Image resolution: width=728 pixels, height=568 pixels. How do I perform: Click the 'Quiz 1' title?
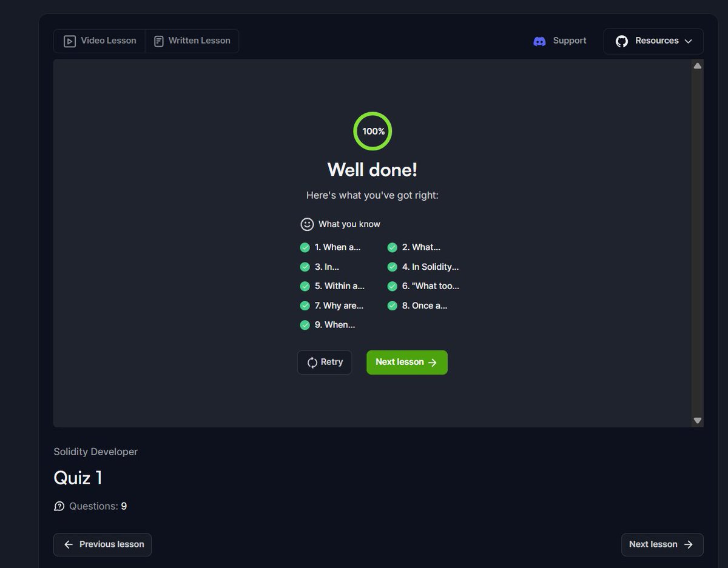[78, 478]
